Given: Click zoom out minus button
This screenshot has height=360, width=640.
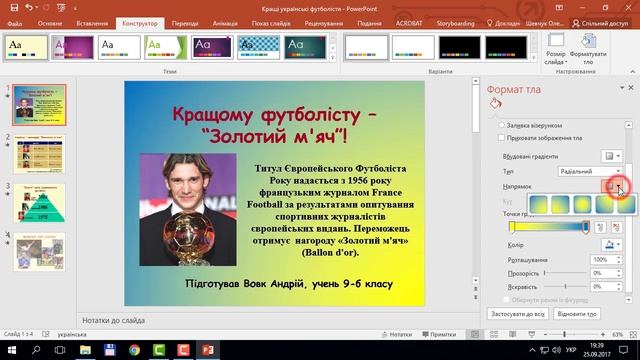Looking at the screenshot, I should (546, 334).
